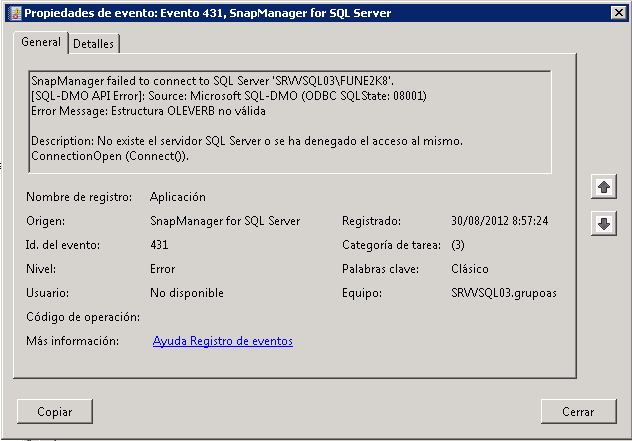Click the Registrado date and time value
Screen dimensions: 632x441
click(499, 221)
